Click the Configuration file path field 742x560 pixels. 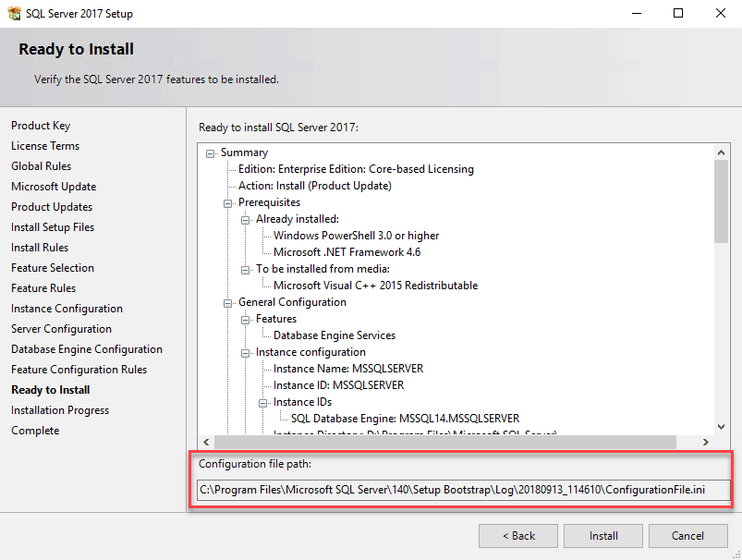[x=463, y=490]
